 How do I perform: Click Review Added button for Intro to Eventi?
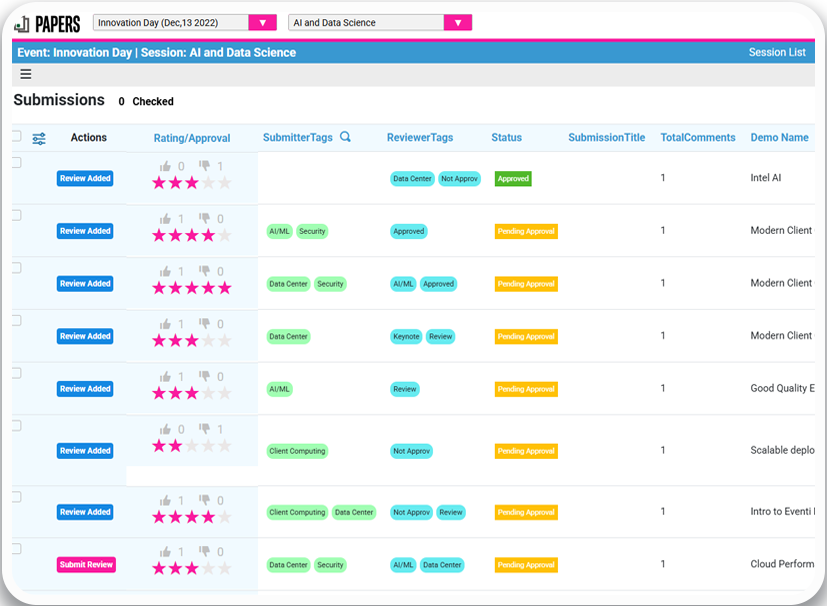[x=85, y=512]
